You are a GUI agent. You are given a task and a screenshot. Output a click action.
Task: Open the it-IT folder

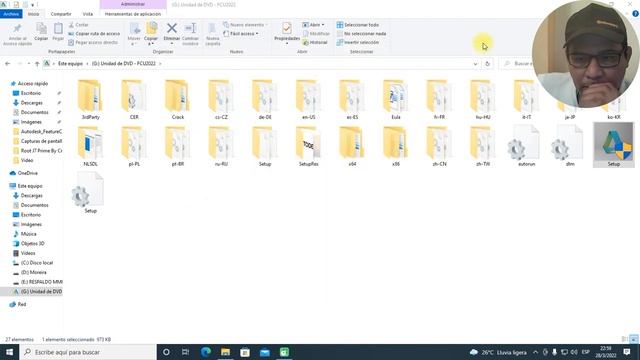527,100
